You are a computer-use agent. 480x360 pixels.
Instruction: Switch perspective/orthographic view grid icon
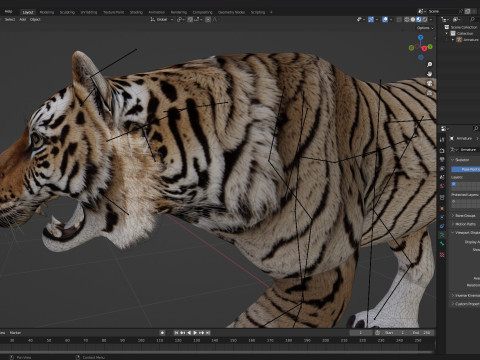point(430,93)
